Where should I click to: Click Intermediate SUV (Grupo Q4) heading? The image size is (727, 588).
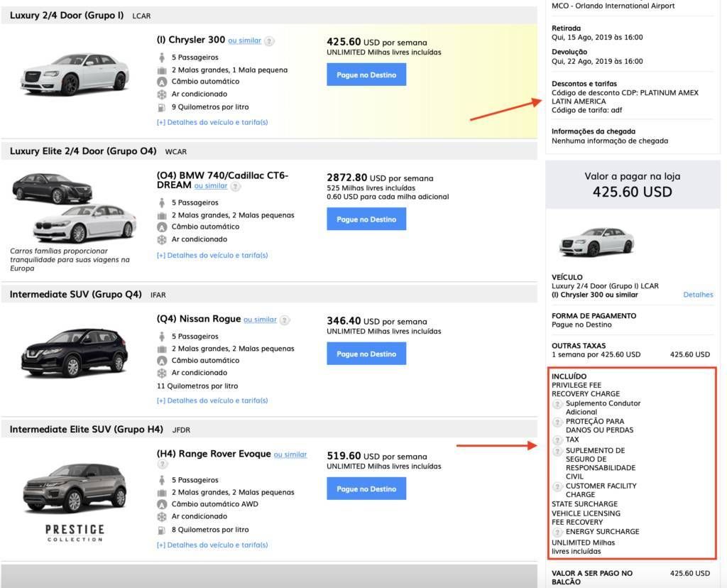coord(75,295)
